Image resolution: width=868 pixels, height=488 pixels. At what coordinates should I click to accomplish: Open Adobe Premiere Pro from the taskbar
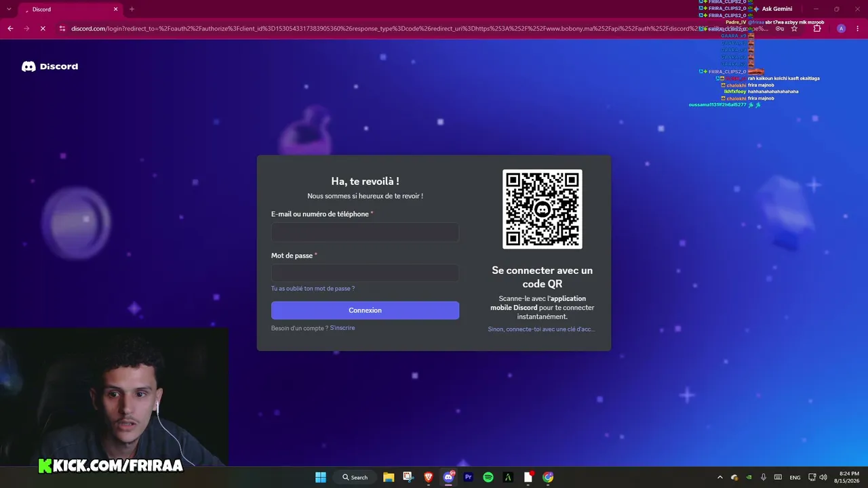coord(468,477)
